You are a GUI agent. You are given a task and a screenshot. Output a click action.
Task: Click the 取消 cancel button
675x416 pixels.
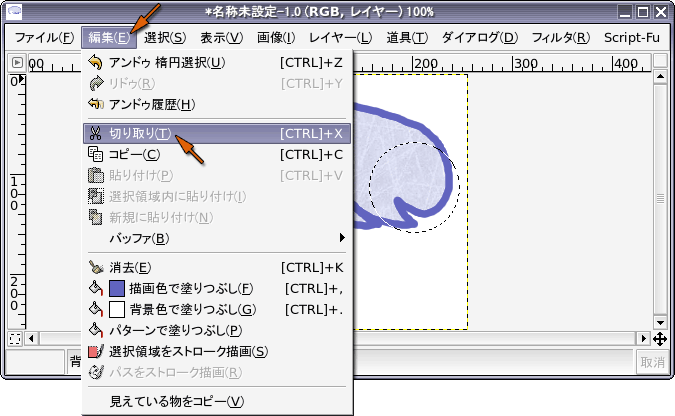point(652,362)
